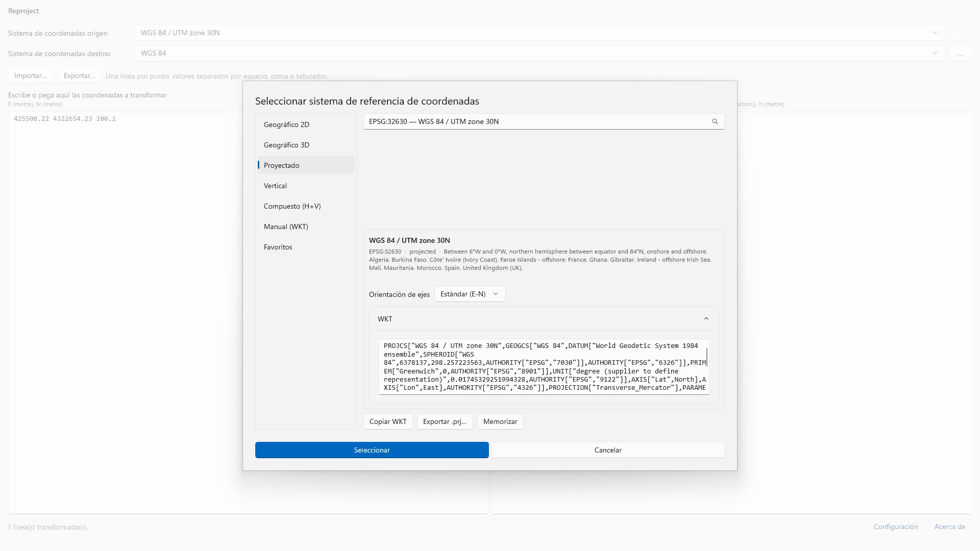Confirm with the Seleccionar button
The image size is (980, 551).
(372, 450)
